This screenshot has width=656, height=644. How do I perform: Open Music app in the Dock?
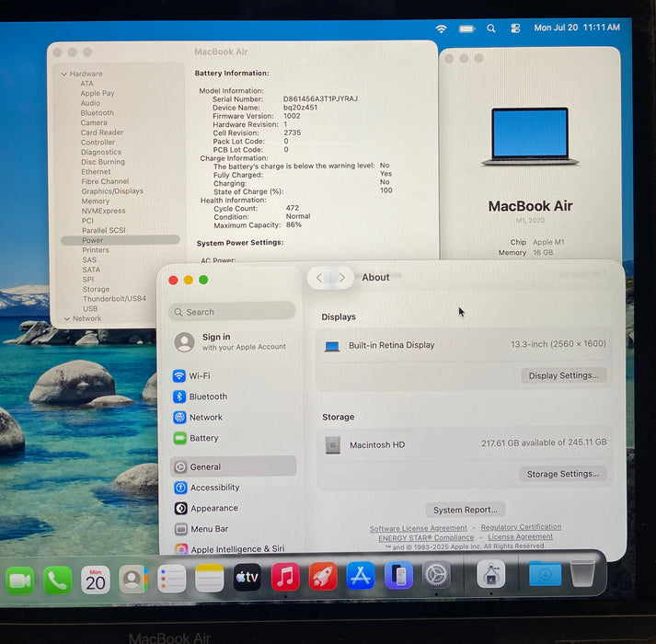[x=285, y=577]
